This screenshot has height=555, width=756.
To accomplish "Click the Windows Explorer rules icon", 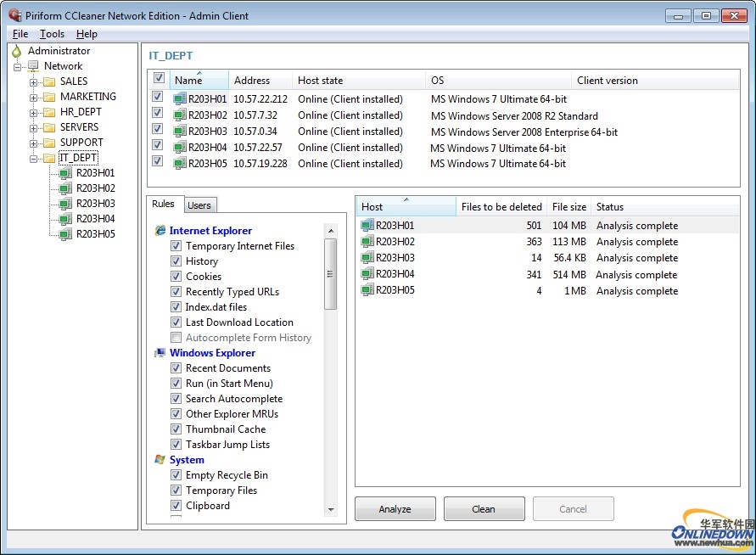I will (160, 353).
